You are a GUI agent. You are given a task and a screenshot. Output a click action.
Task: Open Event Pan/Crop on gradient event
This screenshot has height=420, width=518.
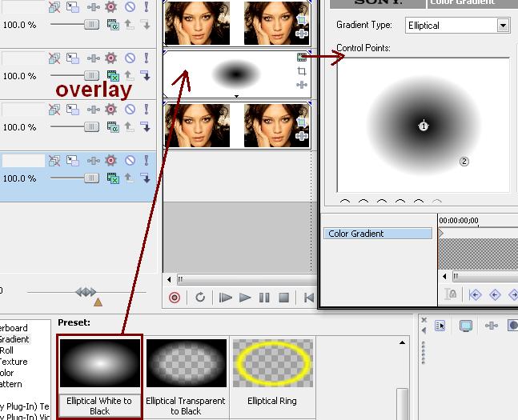click(x=302, y=71)
